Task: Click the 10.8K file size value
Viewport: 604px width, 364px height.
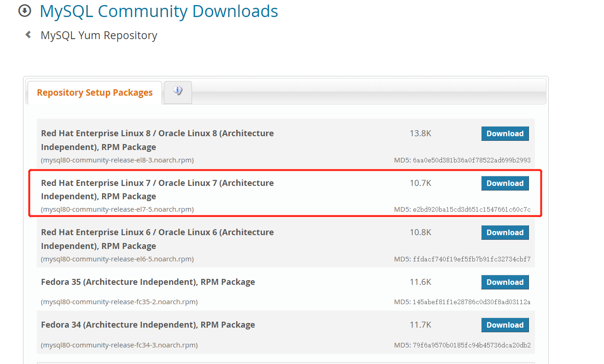Action: (x=420, y=232)
